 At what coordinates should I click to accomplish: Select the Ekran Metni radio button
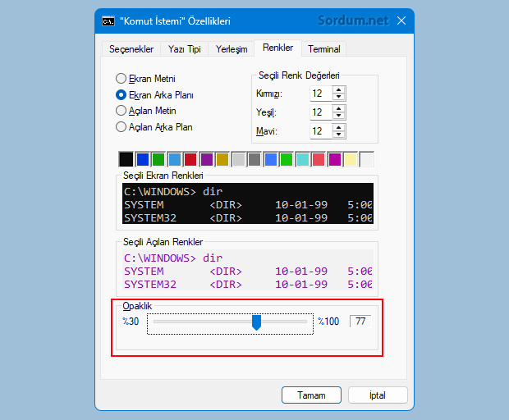point(122,79)
